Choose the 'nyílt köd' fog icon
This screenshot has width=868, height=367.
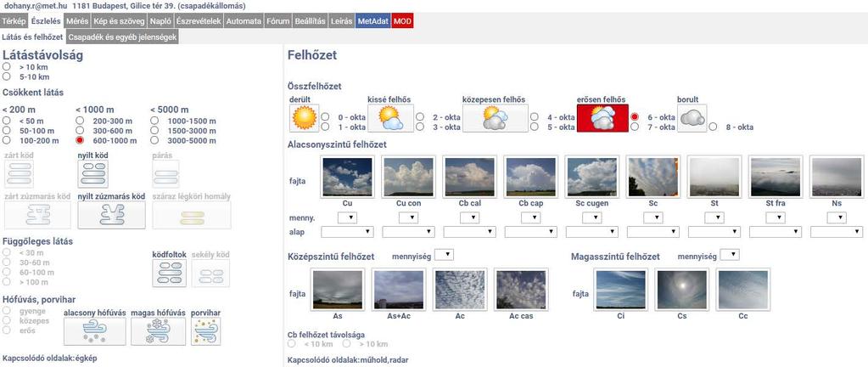pos(93,174)
